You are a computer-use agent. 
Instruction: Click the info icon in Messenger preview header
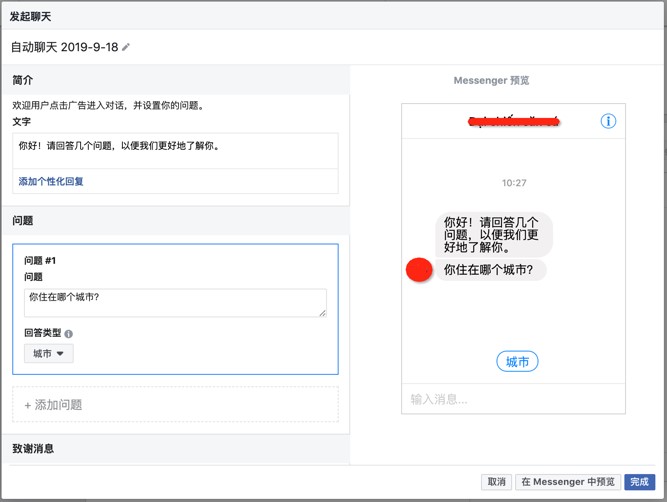(608, 121)
